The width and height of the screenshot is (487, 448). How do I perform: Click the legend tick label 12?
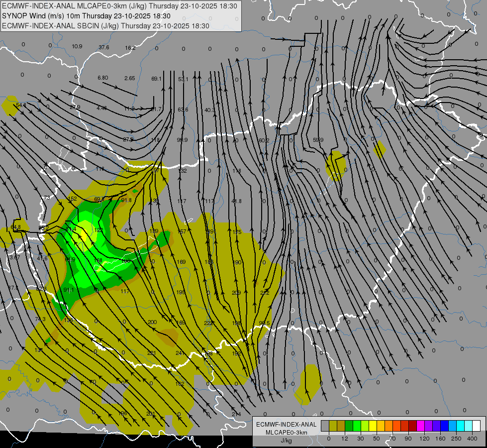tap(344, 439)
